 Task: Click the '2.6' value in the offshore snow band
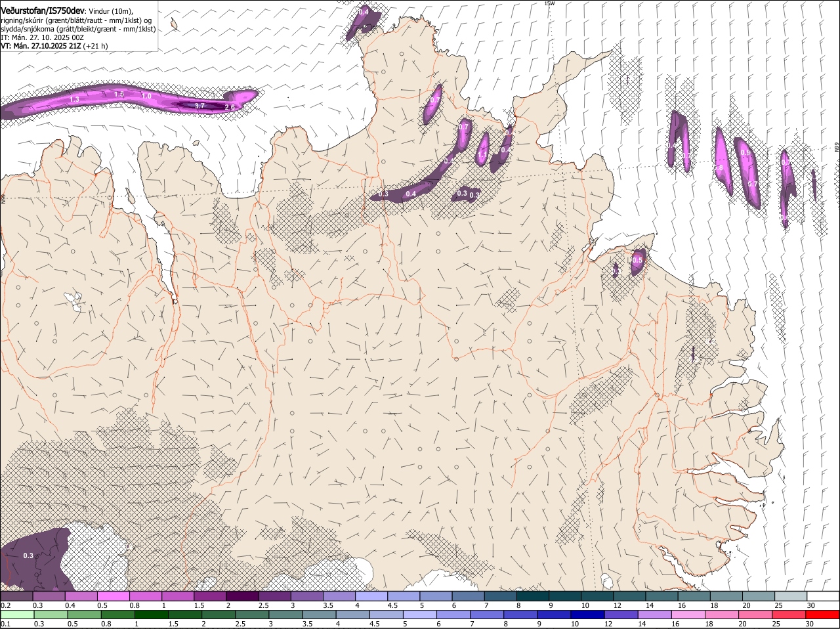(x=230, y=107)
